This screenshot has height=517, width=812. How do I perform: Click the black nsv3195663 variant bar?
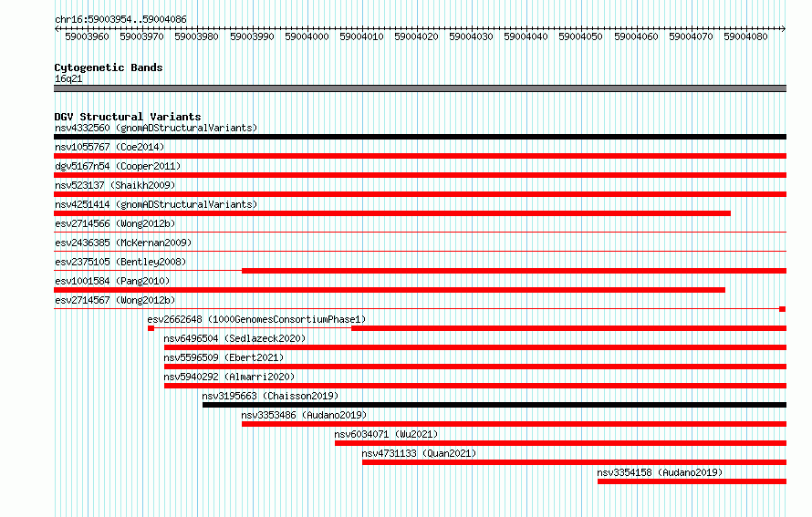click(x=494, y=405)
